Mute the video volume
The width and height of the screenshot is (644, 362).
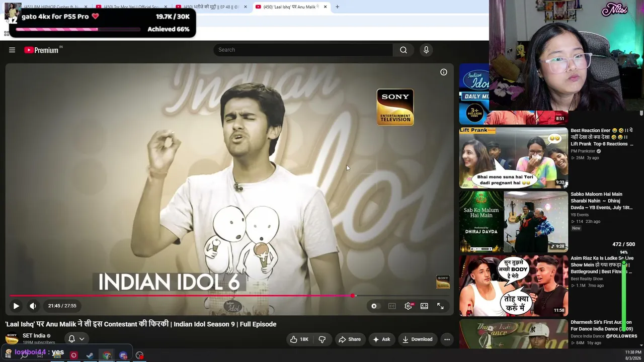click(x=33, y=306)
